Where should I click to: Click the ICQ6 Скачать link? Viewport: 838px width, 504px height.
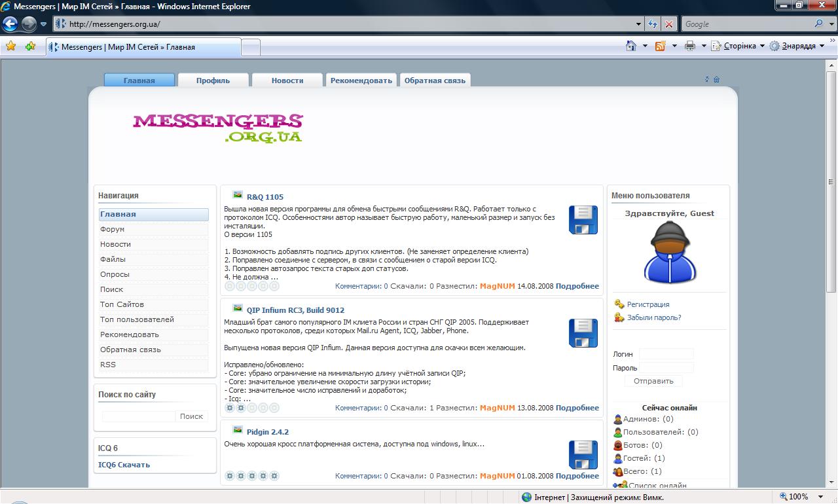coord(124,465)
